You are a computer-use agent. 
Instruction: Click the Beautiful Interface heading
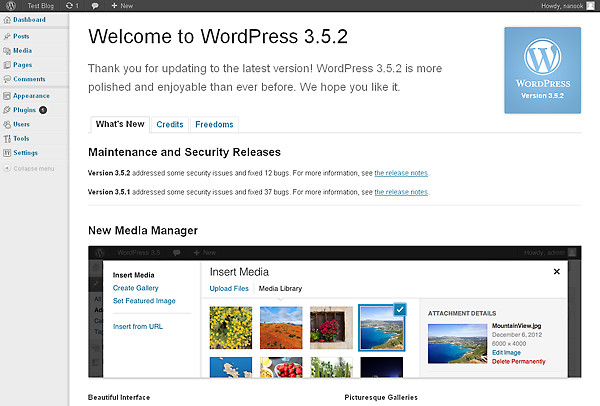point(119,397)
